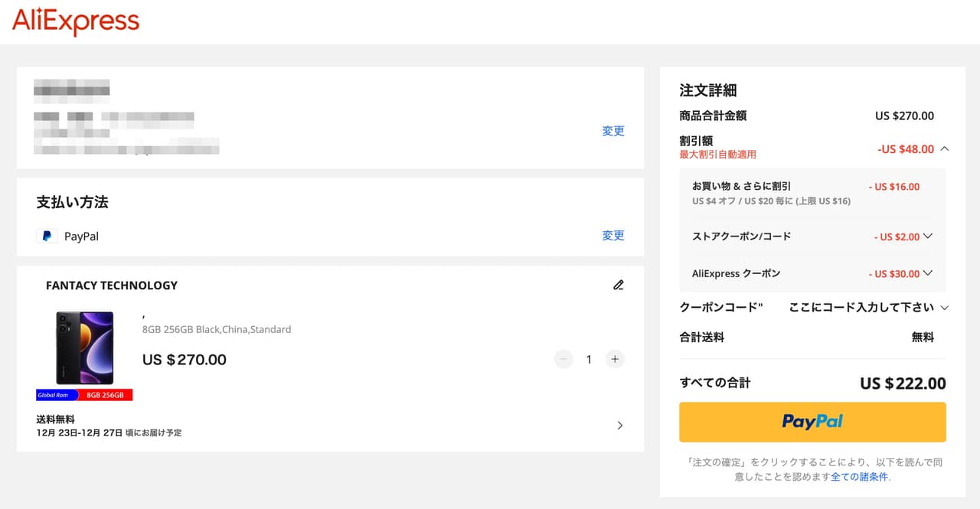The height and width of the screenshot is (509, 980).
Task: Increase quantity with the plus button
Action: (615, 359)
